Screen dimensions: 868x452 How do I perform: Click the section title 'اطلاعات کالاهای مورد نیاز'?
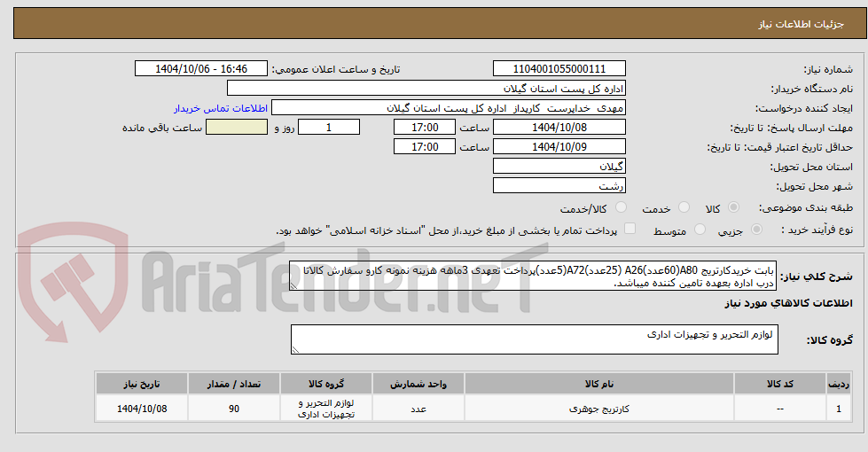point(787,303)
